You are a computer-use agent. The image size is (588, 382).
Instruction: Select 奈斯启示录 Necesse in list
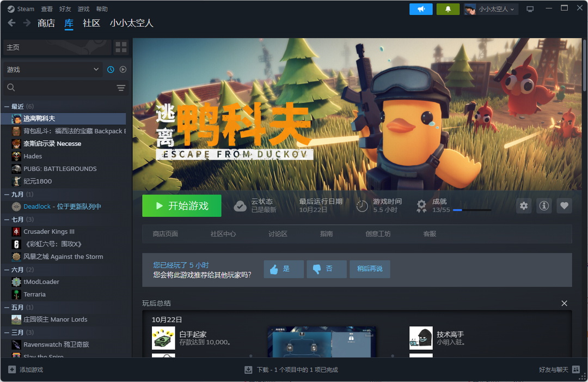tap(64, 144)
